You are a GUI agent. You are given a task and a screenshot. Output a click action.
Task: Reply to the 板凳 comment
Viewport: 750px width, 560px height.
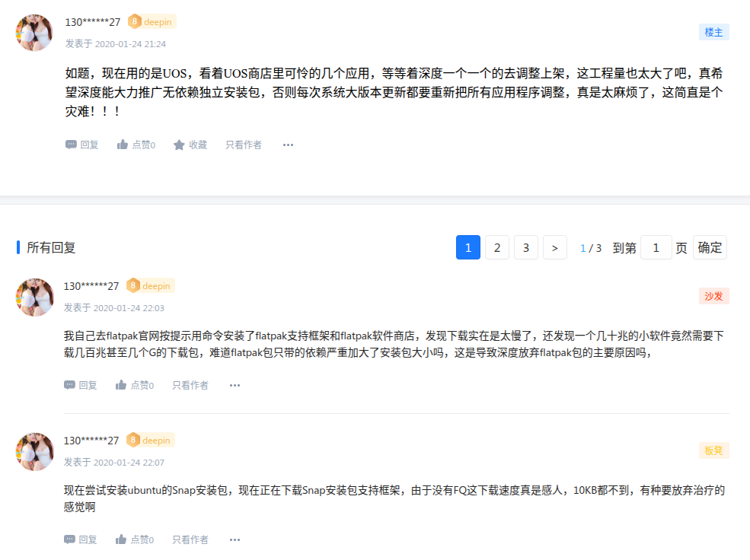coord(81,539)
